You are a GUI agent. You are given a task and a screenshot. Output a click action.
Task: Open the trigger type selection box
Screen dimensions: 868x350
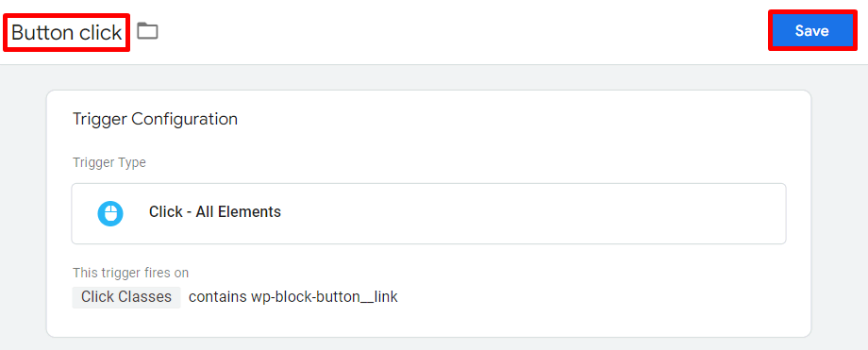428,213
